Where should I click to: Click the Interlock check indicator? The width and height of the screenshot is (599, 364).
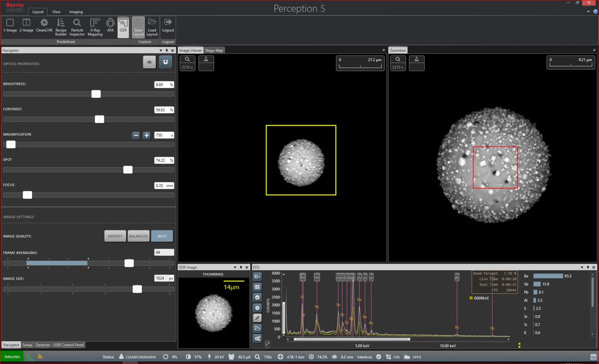coord(379,357)
